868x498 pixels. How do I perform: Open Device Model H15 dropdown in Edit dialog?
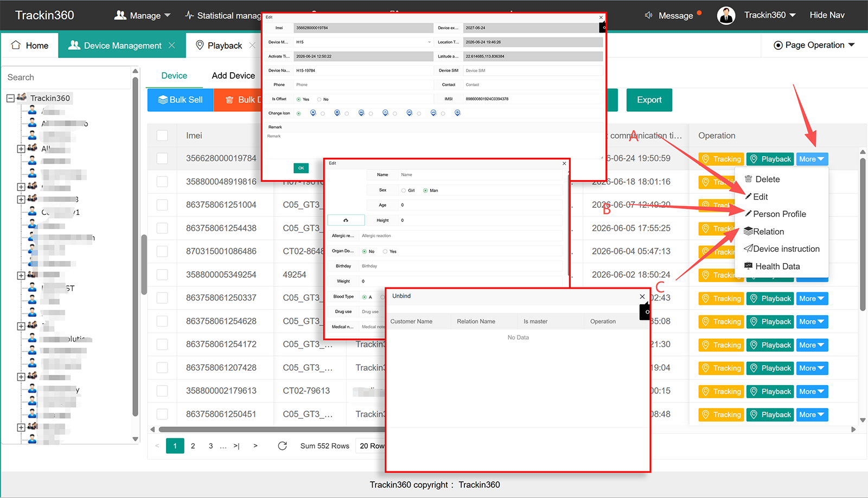[363, 42]
